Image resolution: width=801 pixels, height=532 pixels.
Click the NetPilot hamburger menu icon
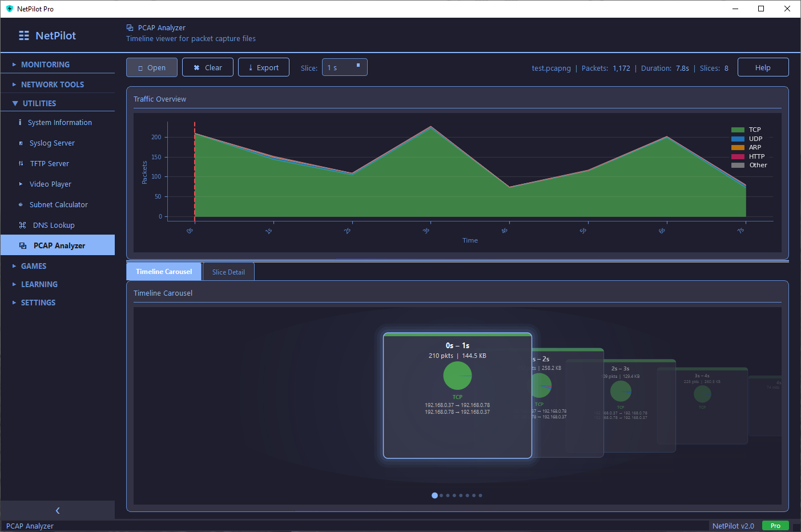23,35
